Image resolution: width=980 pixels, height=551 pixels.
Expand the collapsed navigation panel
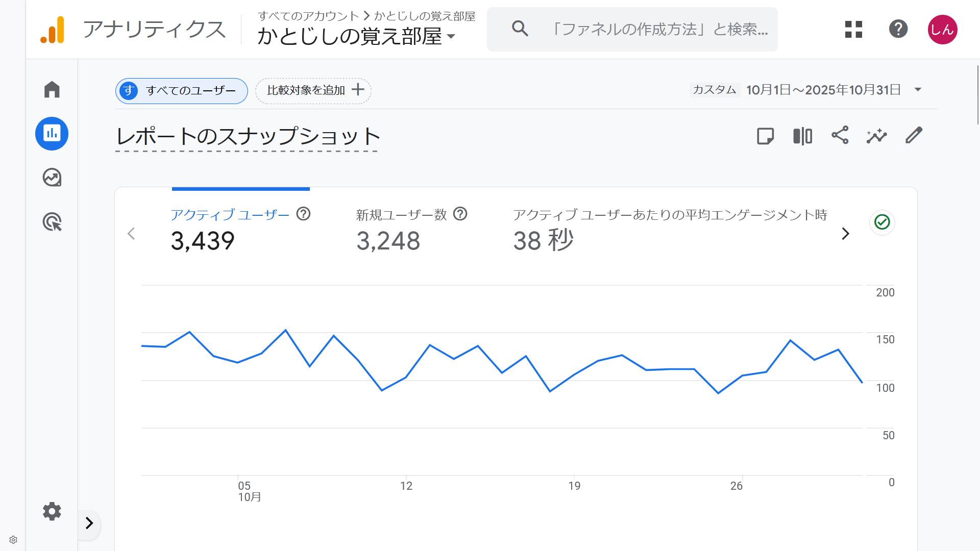coord(90,523)
